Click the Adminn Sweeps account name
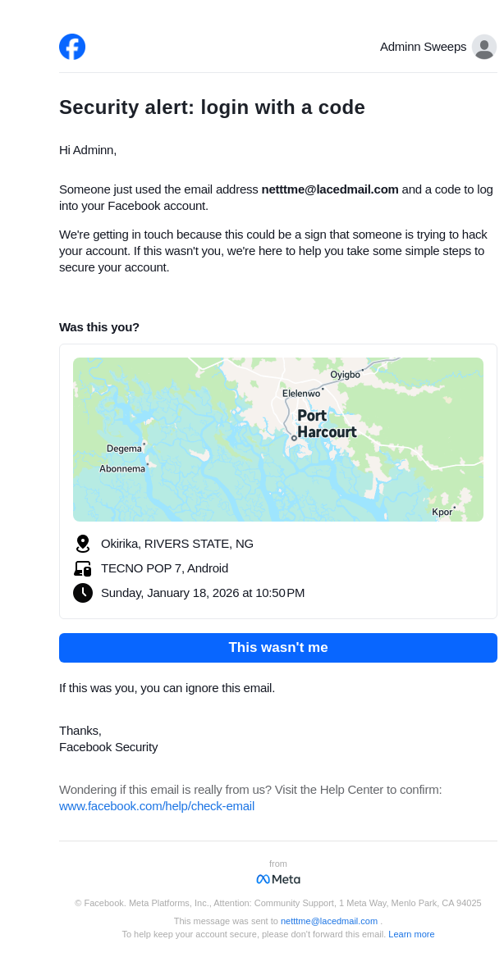 coord(423,47)
